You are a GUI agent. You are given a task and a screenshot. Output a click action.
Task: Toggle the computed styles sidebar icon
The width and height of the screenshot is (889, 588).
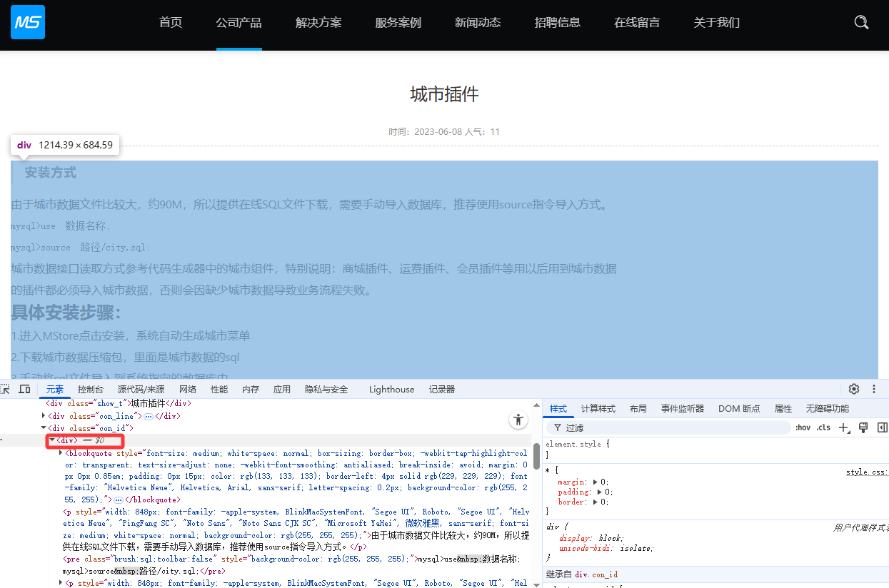tap(882, 427)
